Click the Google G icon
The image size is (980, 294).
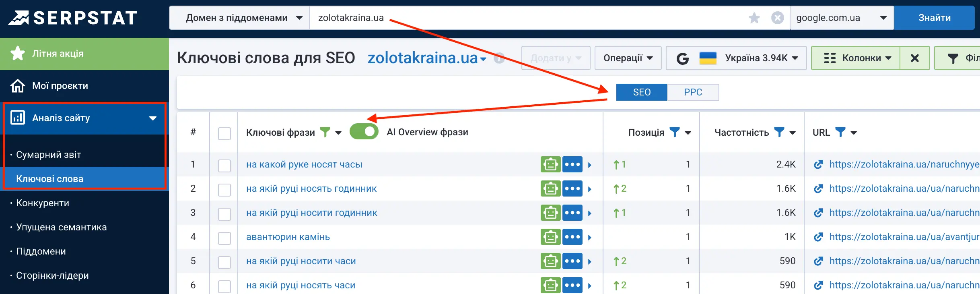pos(683,58)
